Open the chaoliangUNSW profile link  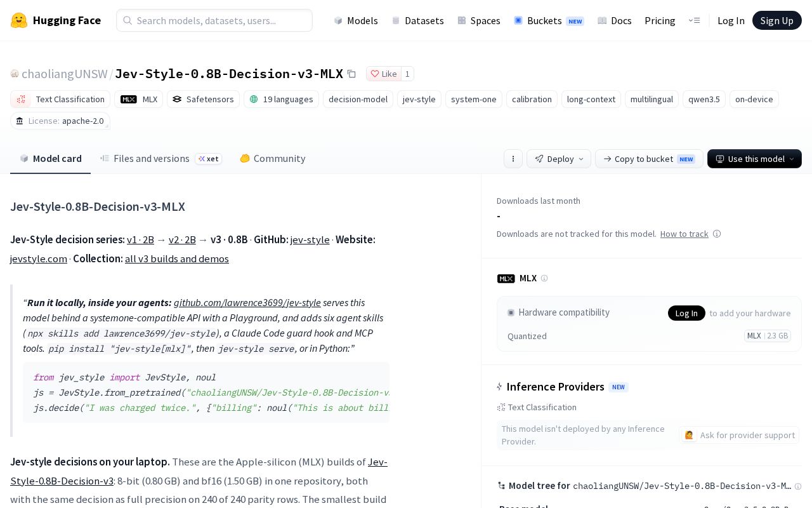(64, 74)
